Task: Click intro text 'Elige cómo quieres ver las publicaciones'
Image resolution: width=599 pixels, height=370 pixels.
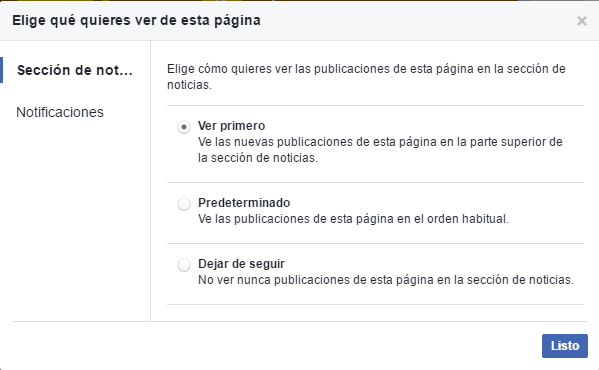Action: (x=366, y=77)
